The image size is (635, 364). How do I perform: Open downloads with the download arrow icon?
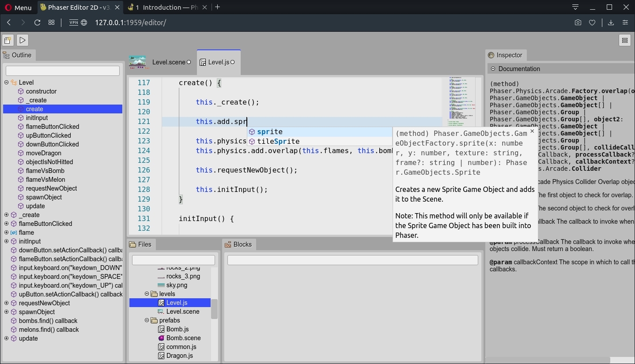[x=611, y=23]
